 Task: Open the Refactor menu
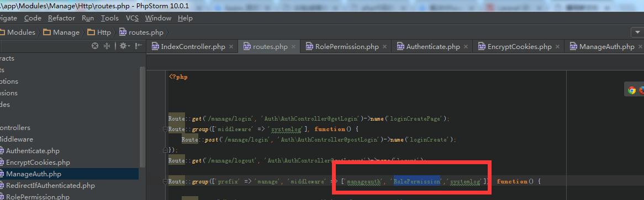pos(61,18)
